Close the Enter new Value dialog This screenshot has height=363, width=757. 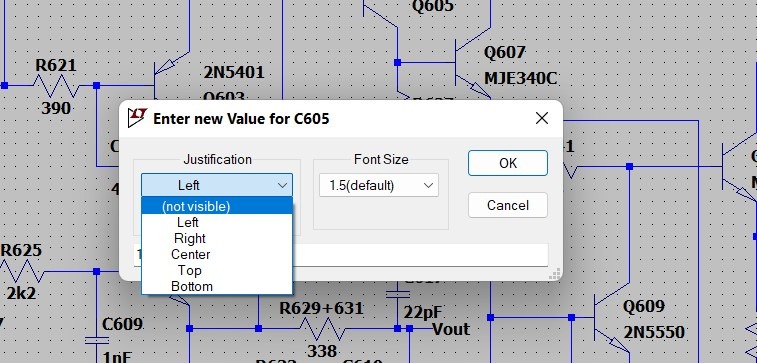point(542,118)
